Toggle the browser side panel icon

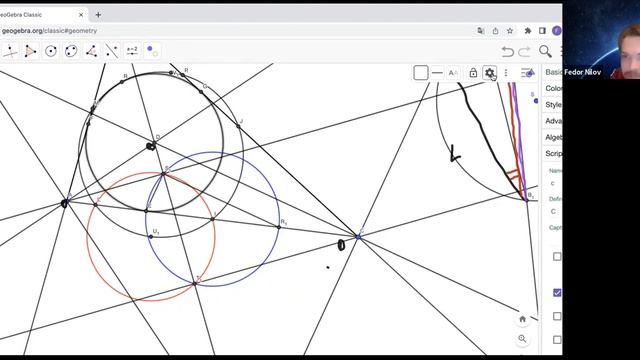point(542,31)
